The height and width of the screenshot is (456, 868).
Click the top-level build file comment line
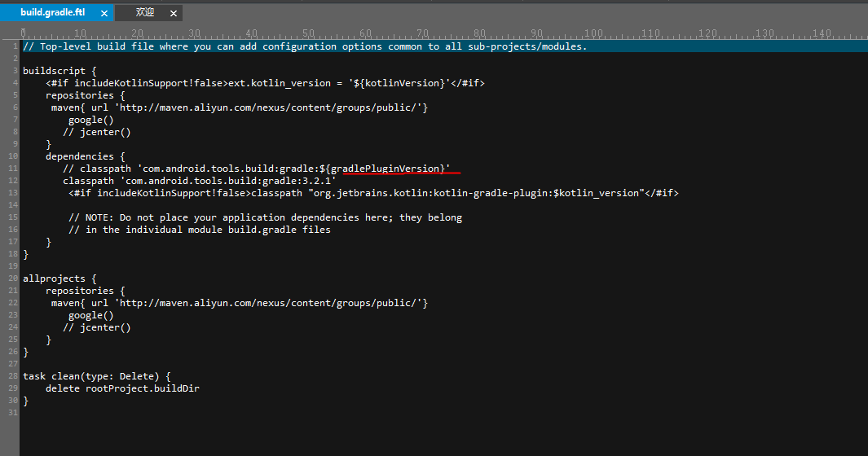click(305, 46)
